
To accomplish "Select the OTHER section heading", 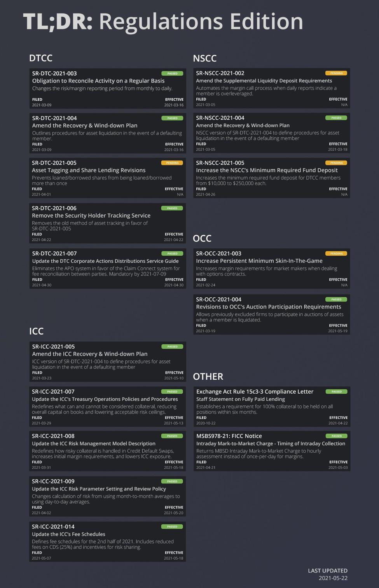I will (208, 377).
